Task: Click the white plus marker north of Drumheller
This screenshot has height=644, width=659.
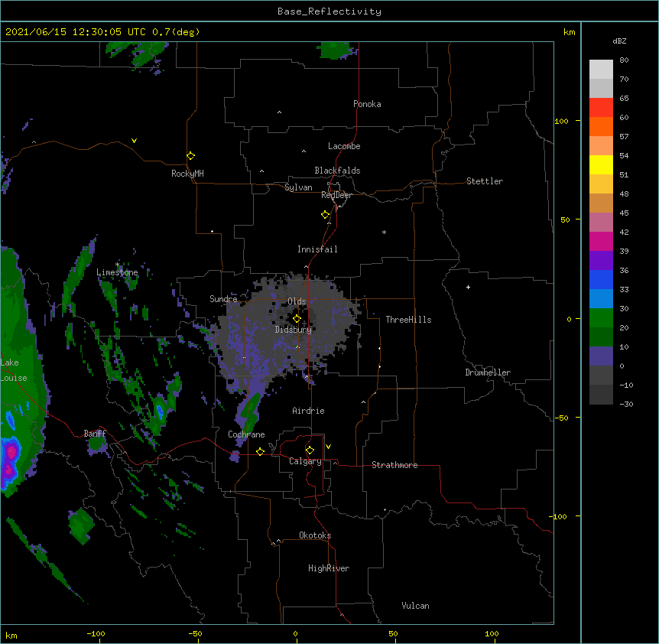Action: point(468,287)
